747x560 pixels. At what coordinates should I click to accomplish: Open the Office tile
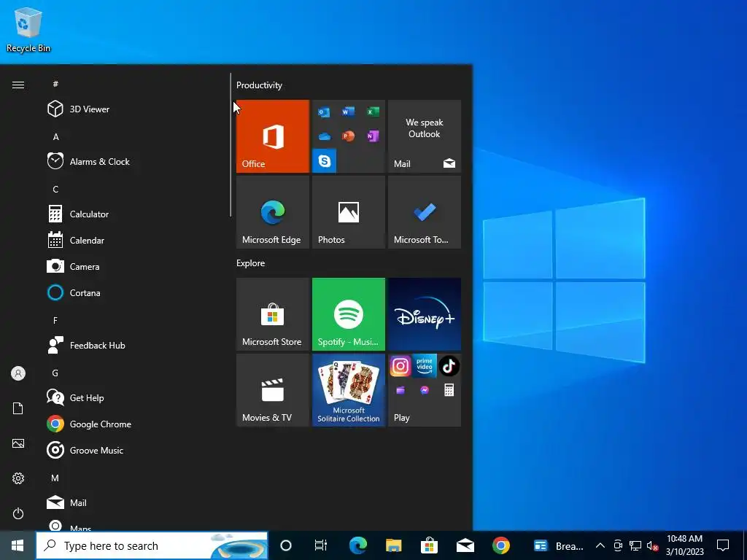pos(273,136)
